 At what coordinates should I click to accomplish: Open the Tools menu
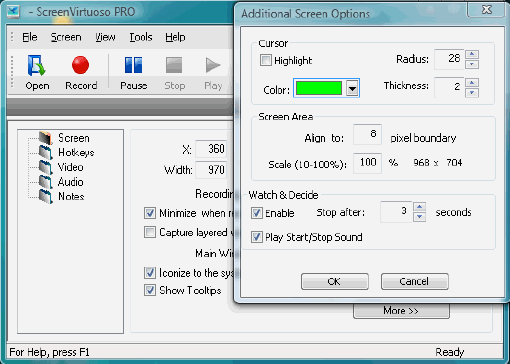(141, 37)
